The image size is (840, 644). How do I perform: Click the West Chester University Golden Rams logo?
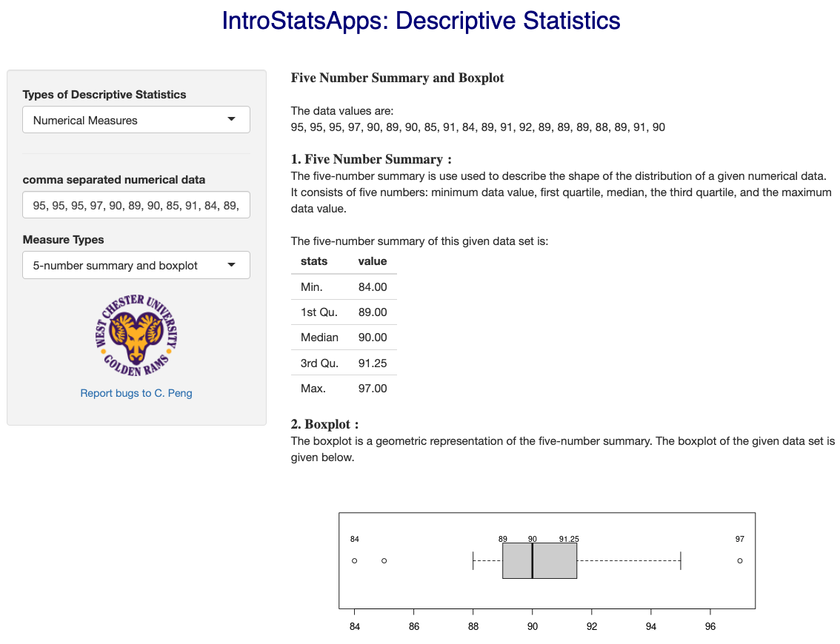(x=136, y=335)
